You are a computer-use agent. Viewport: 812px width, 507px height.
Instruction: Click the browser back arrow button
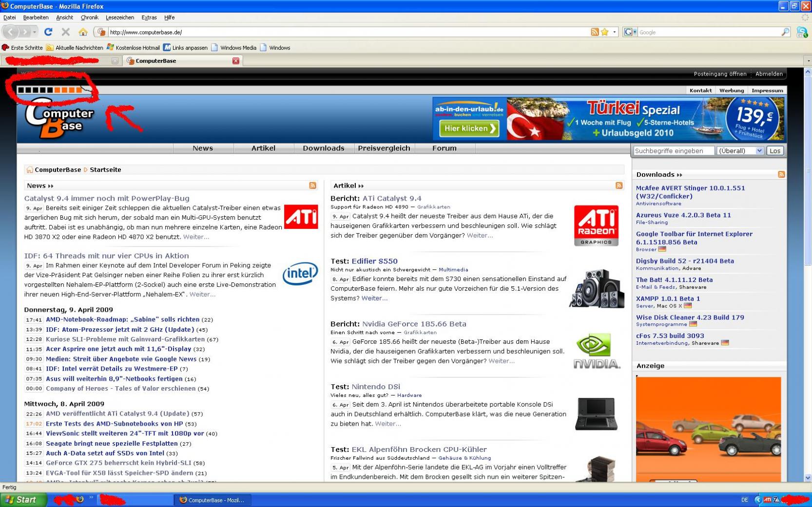(x=11, y=32)
